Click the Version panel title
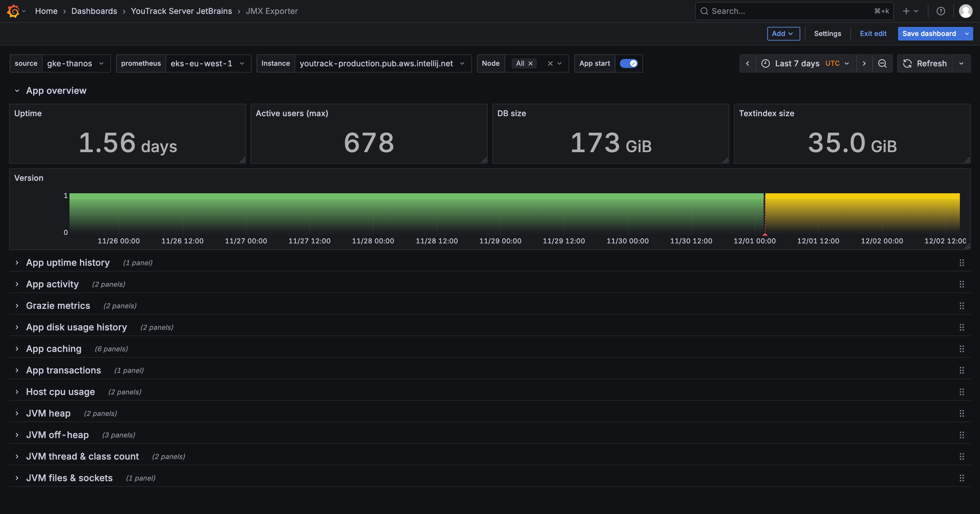Image resolution: width=980 pixels, height=514 pixels. click(x=29, y=178)
